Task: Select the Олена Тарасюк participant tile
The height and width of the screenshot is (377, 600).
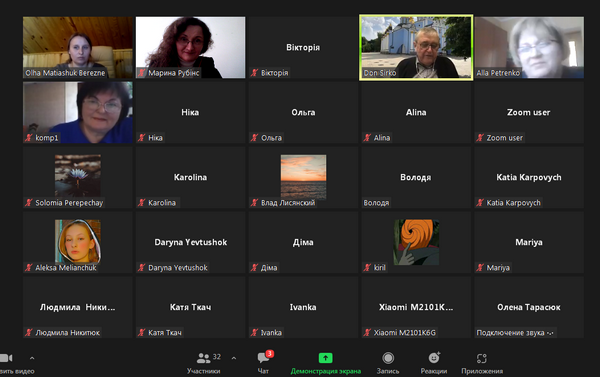Action: click(529, 307)
